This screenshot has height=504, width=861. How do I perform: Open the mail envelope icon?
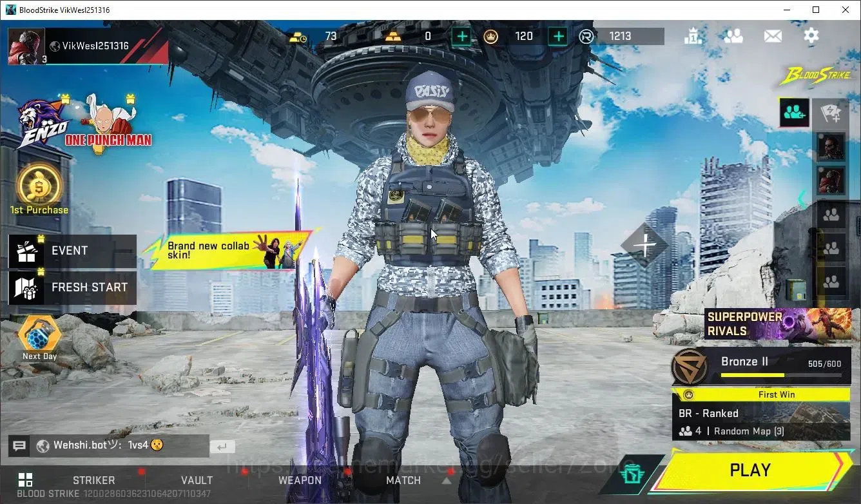pos(773,36)
